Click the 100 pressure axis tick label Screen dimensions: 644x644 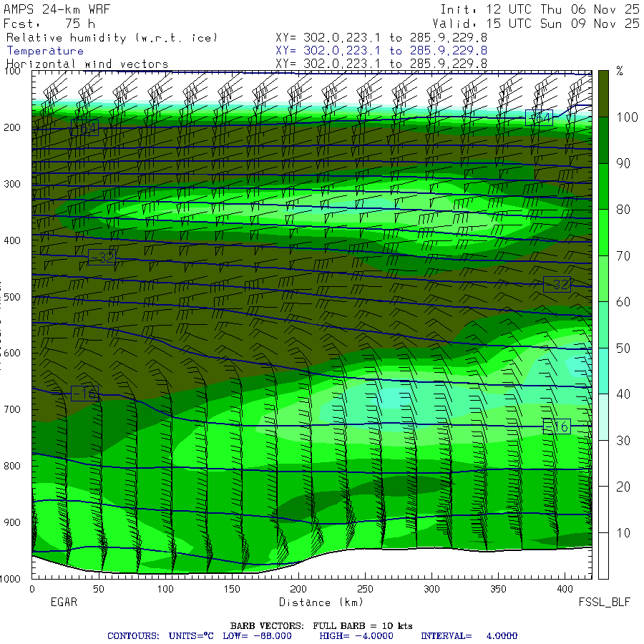(12, 71)
